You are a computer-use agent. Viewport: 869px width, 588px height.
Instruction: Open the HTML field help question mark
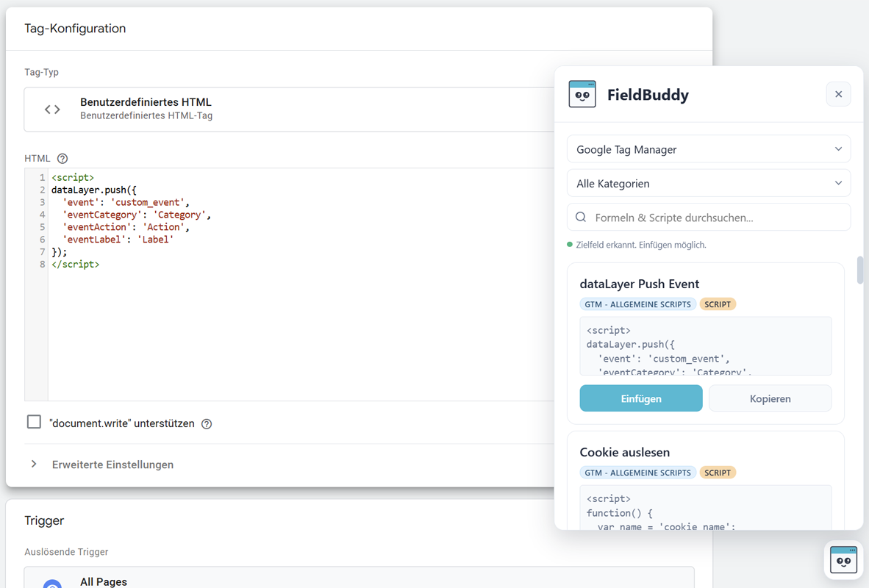62,159
